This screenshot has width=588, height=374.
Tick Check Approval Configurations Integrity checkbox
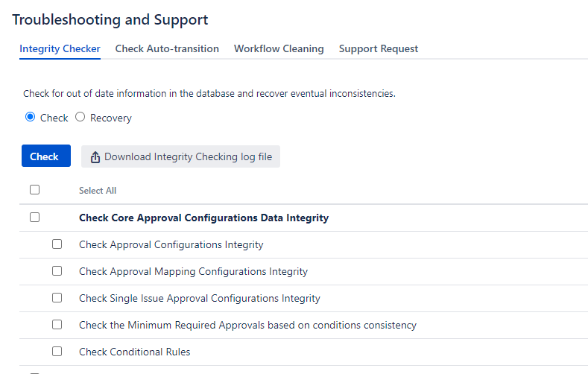57,244
